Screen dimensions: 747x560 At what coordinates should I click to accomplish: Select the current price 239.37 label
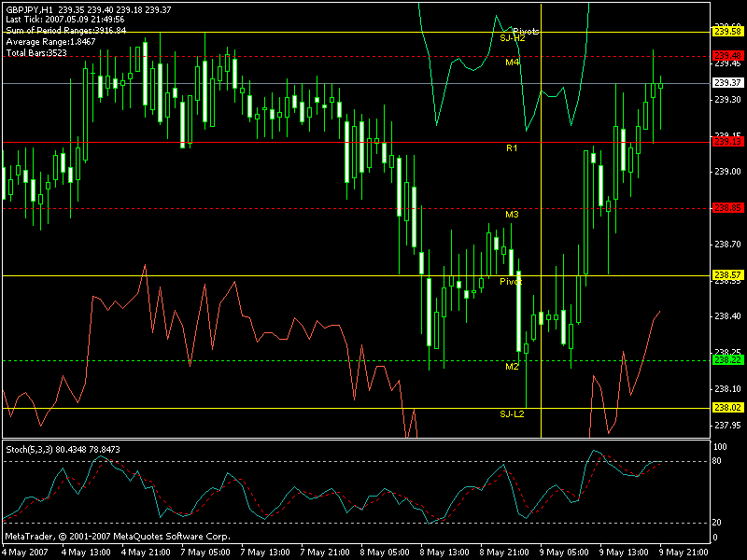point(727,83)
